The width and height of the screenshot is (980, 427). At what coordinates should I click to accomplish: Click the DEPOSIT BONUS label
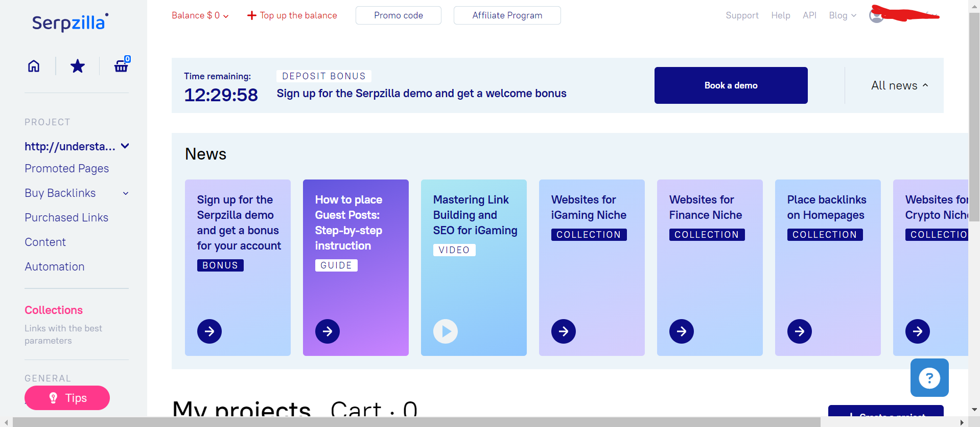pyautogui.click(x=324, y=76)
